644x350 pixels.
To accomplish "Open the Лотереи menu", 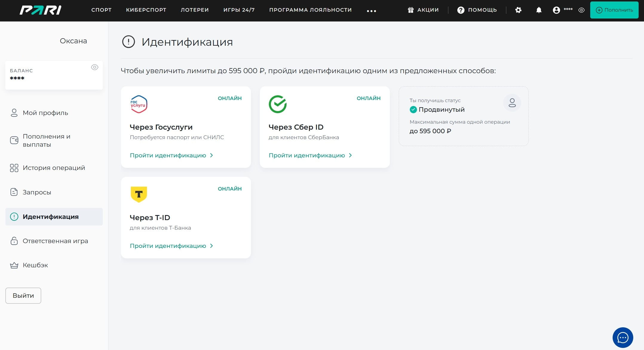I will (x=195, y=10).
